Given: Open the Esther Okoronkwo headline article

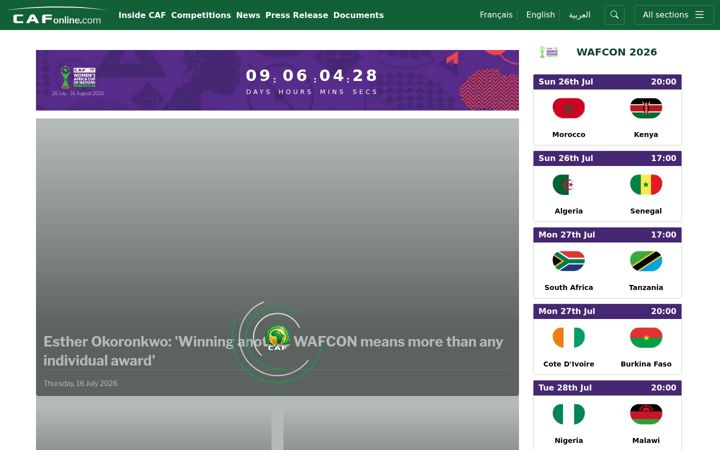Looking at the screenshot, I should [273, 351].
